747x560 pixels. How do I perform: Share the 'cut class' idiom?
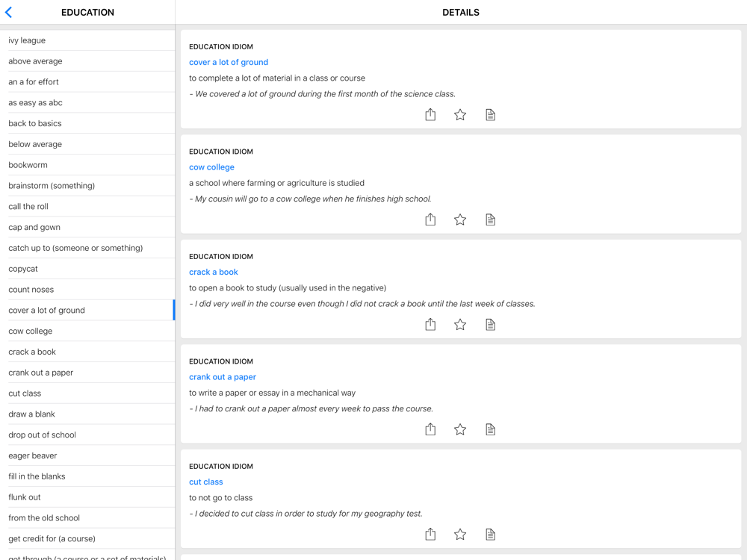pyautogui.click(x=430, y=534)
